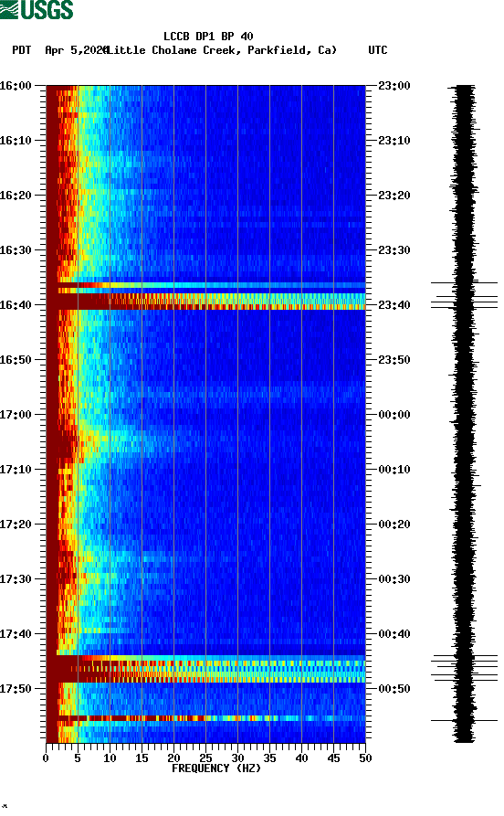The width and height of the screenshot is (504, 816).
Task: Click the '40' frequency axis label
Action: click(301, 758)
